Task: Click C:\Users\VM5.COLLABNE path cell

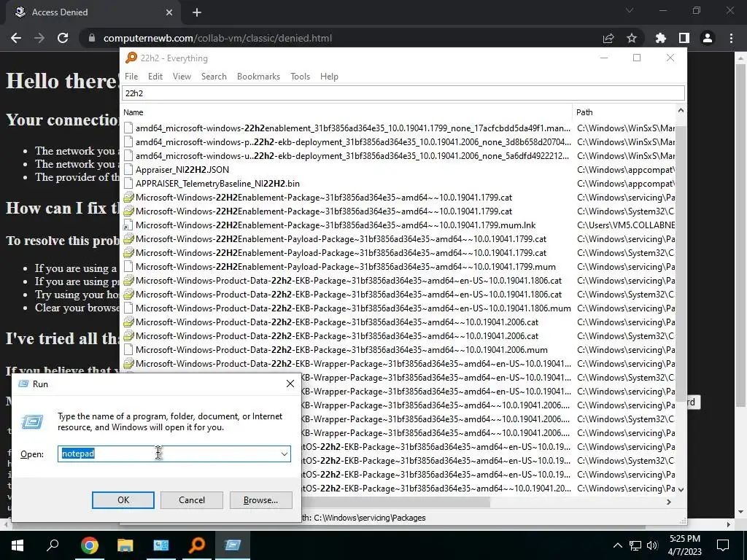Action: click(625, 225)
